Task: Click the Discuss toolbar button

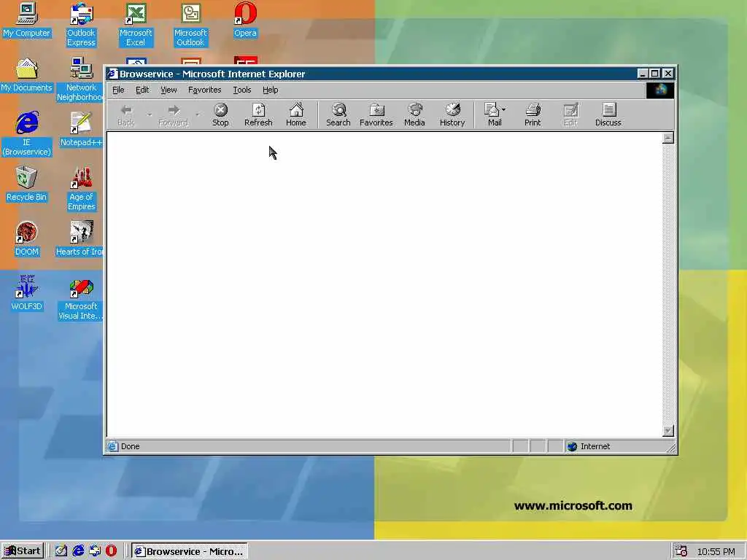Action: point(608,114)
